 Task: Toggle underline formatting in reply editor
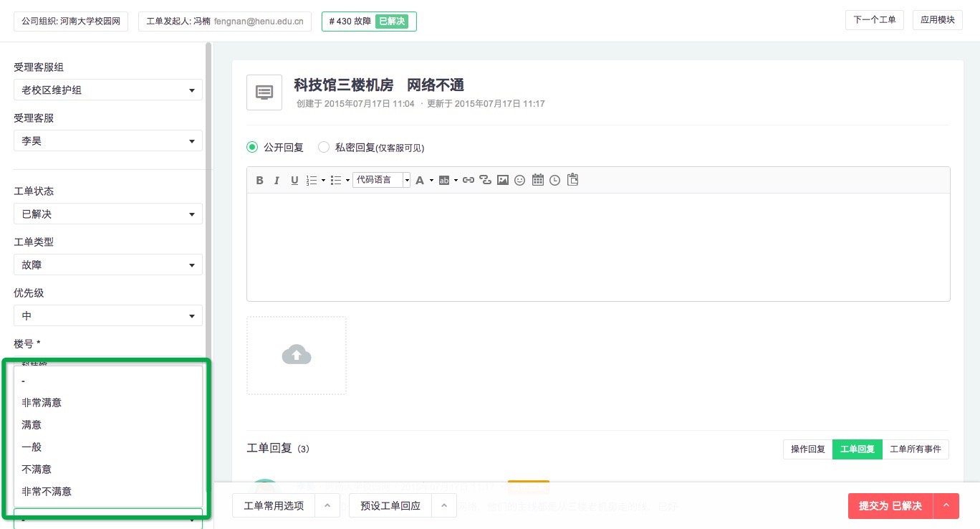(294, 180)
